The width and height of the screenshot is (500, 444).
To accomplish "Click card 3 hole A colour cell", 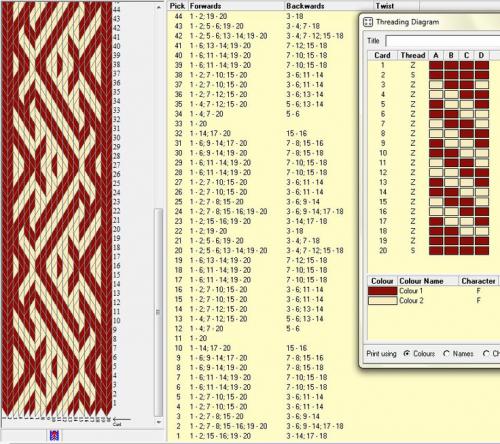I will click(436, 85).
